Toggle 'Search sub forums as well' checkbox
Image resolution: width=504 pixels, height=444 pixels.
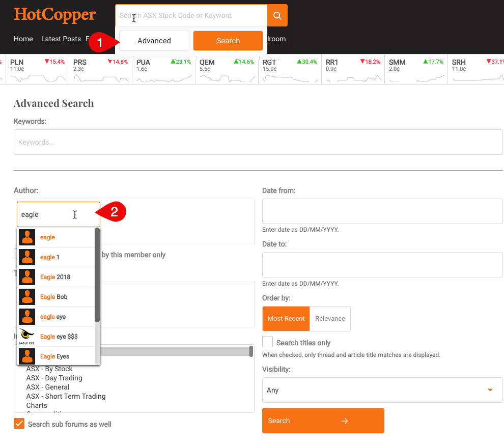[19, 424]
